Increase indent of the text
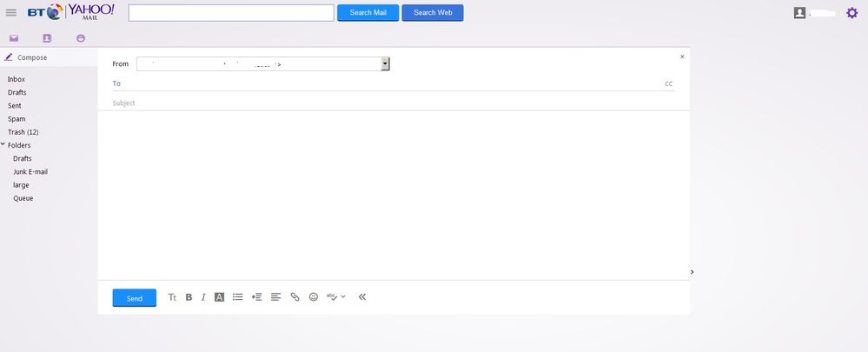 256,297
